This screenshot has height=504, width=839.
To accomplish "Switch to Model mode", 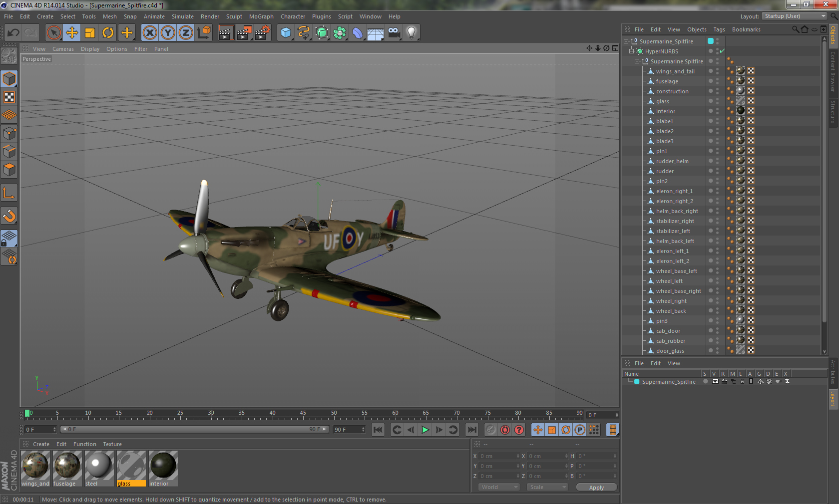I will point(9,79).
